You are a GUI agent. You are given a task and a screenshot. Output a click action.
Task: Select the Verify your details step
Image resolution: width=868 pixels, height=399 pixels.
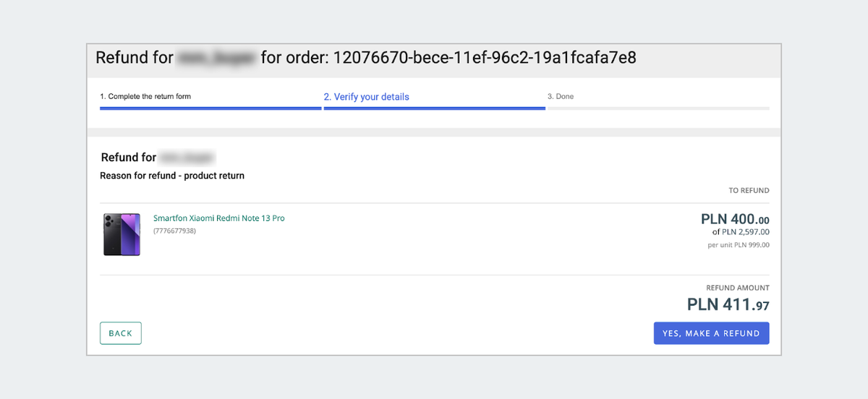[366, 97]
